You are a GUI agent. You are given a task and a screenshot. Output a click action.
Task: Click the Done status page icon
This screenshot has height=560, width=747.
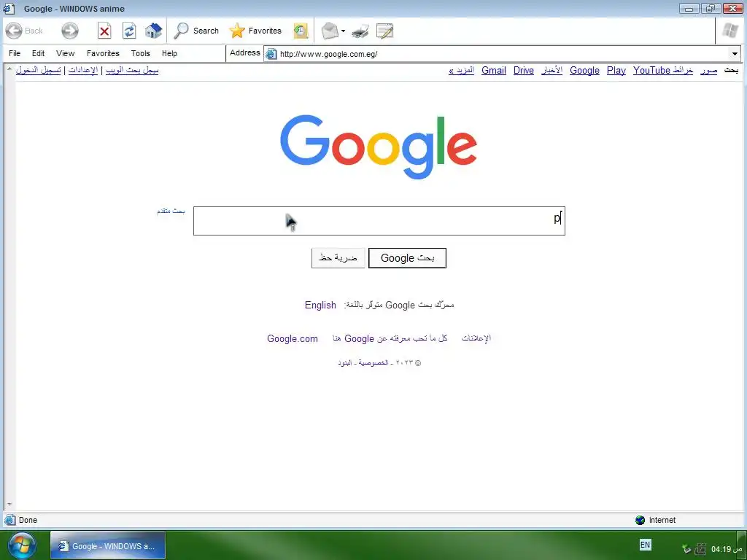[9, 520]
